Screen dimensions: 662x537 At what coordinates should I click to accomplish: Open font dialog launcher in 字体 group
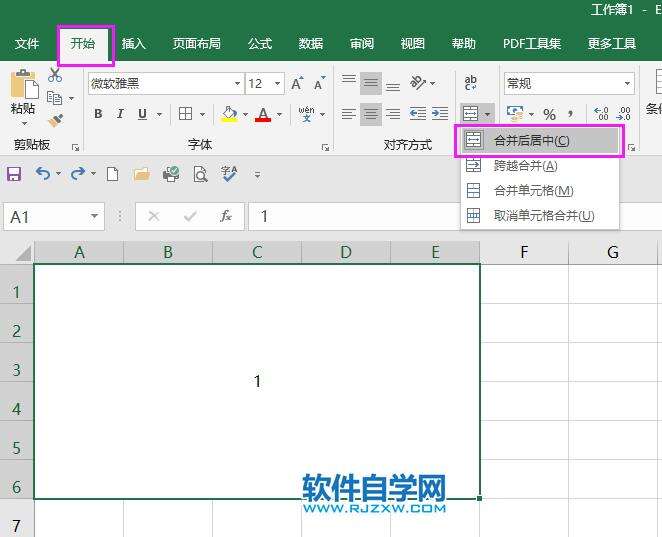point(325,147)
